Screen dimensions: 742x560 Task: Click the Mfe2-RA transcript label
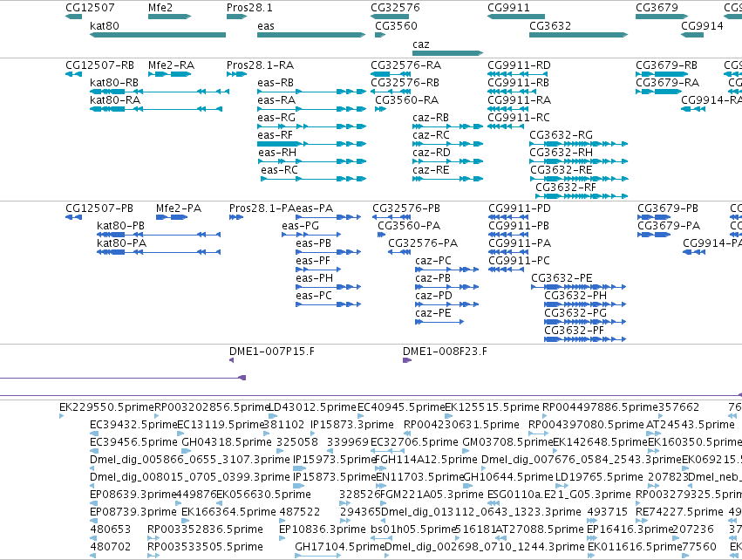(171, 65)
